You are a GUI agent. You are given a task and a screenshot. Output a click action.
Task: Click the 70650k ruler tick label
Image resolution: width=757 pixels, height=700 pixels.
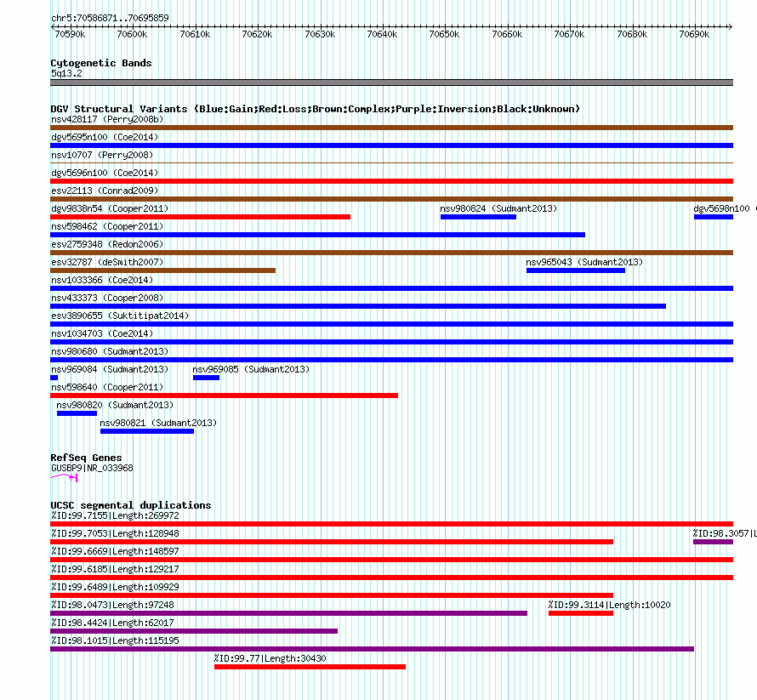[x=445, y=34]
